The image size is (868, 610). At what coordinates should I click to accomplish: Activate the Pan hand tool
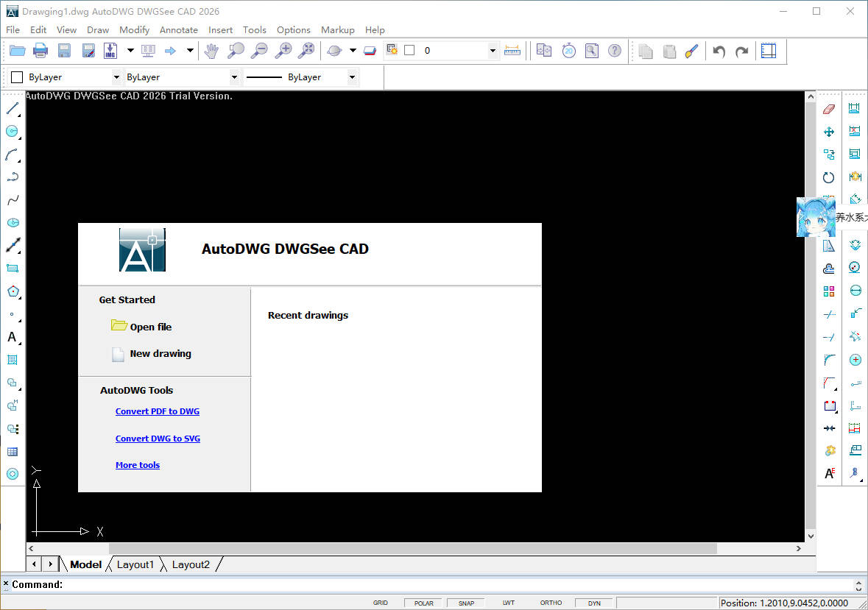[211, 51]
